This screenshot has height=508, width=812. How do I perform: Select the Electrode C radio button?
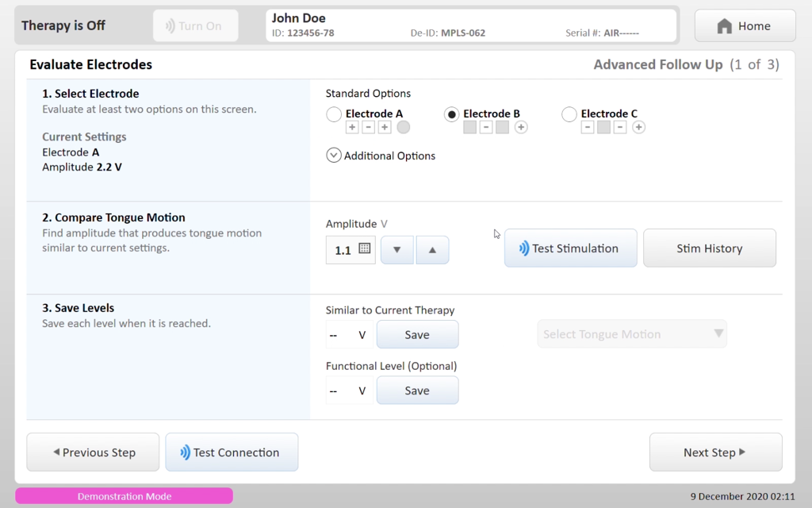coord(569,114)
